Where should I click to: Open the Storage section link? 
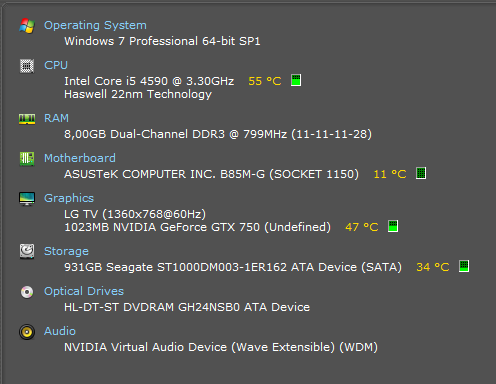(66, 251)
